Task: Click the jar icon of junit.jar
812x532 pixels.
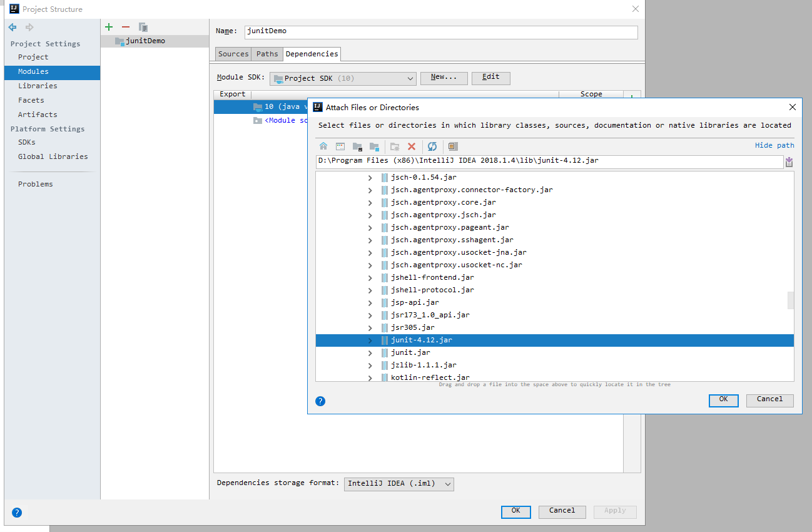Action: tap(385, 352)
